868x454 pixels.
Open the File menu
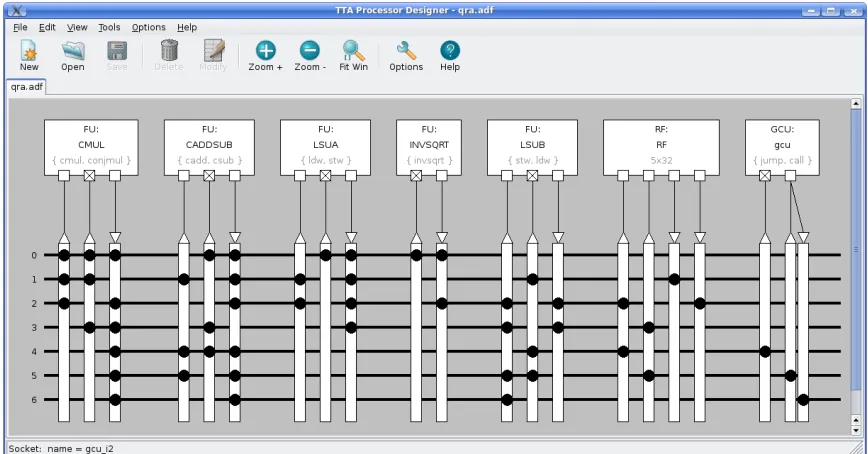point(20,27)
